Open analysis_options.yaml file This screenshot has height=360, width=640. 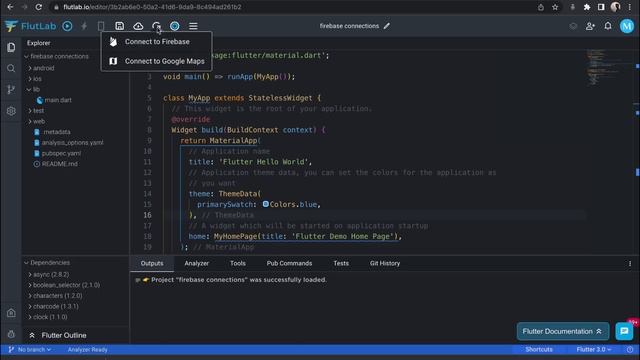point(69,142)
